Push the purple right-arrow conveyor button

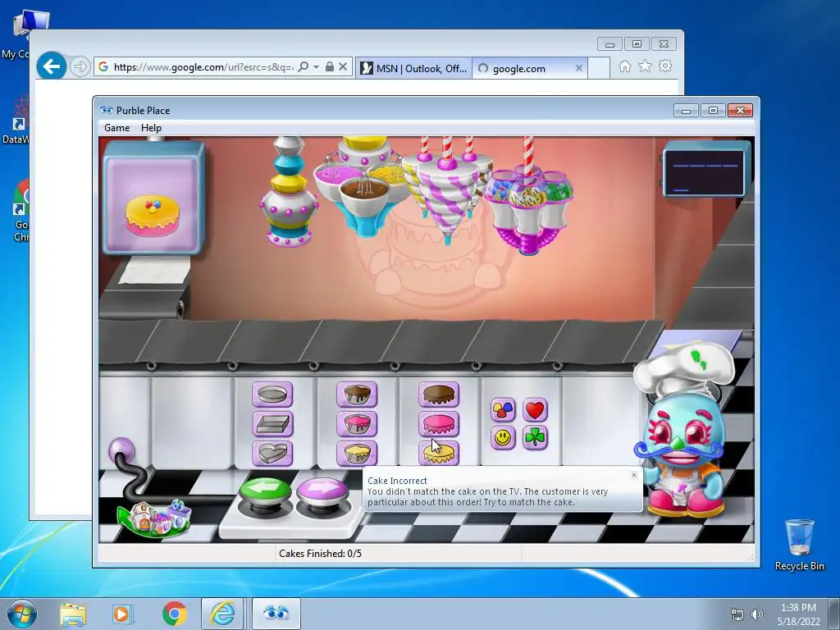click(322, 492)
